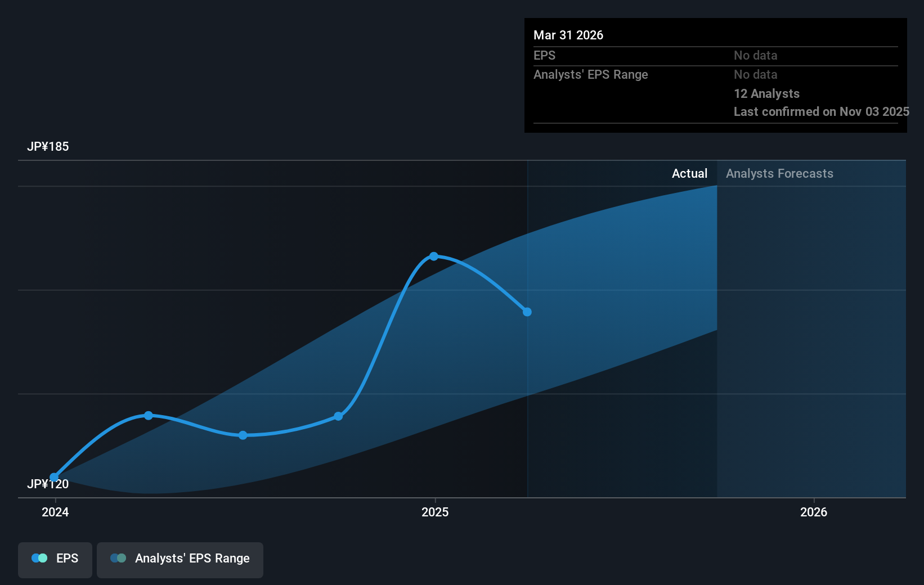Select the EPS point at the mid-2024 dip
This screenshot has height=585, width=924.
click(x=243, y=435)
